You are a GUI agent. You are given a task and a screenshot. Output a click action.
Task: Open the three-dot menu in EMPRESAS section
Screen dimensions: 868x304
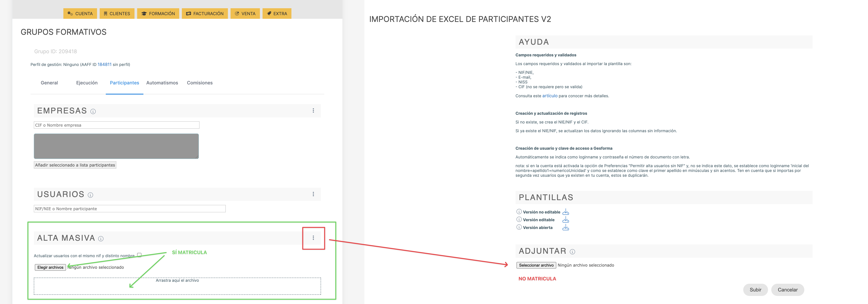tap(313, 110)
